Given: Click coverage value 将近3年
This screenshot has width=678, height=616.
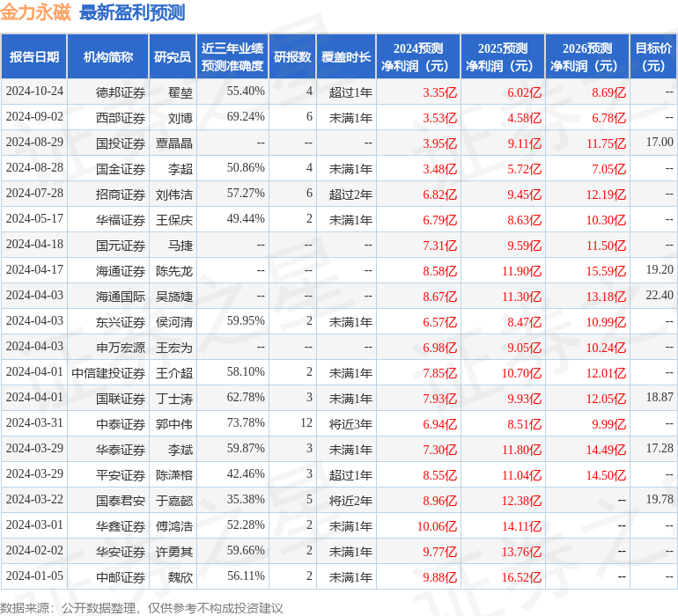Looking at the screenshot, I should pyautogui.click(x=350, y=423).
